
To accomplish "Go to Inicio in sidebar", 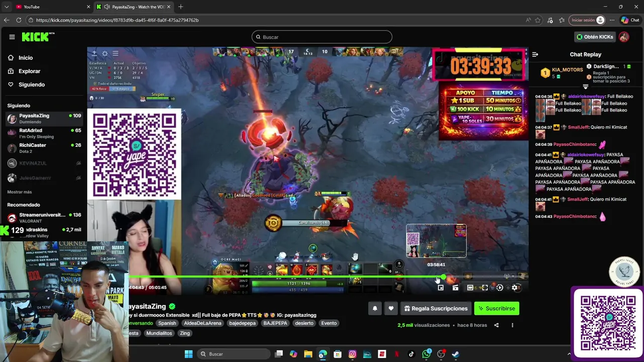I will (x=26, y=58).
